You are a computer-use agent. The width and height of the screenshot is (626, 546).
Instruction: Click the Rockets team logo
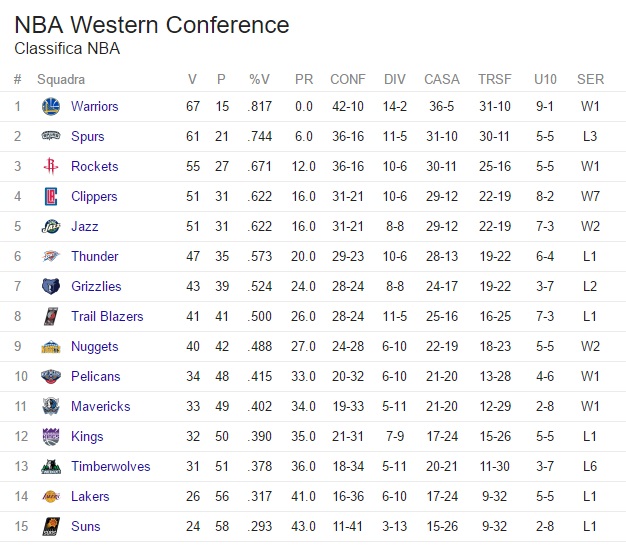51,166
